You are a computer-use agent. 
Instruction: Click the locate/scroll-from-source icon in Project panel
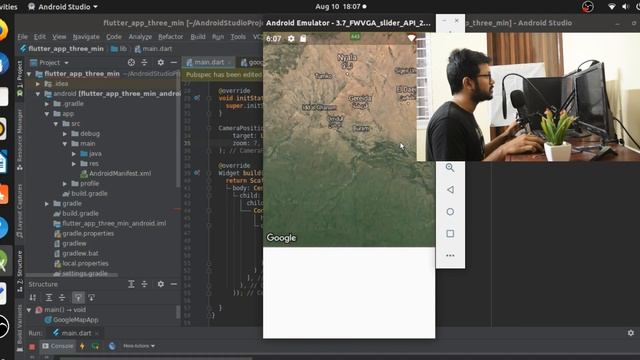tap(131, 62)
